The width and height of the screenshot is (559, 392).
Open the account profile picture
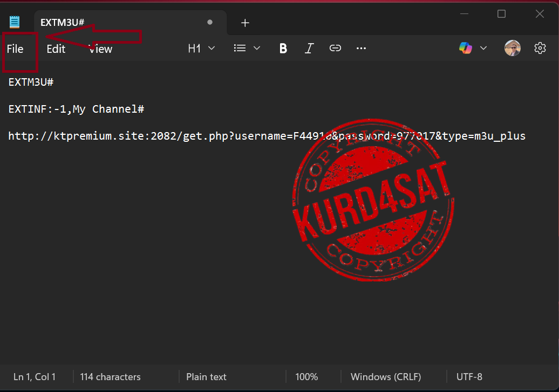pyautogui.click(x=512, y=48)
